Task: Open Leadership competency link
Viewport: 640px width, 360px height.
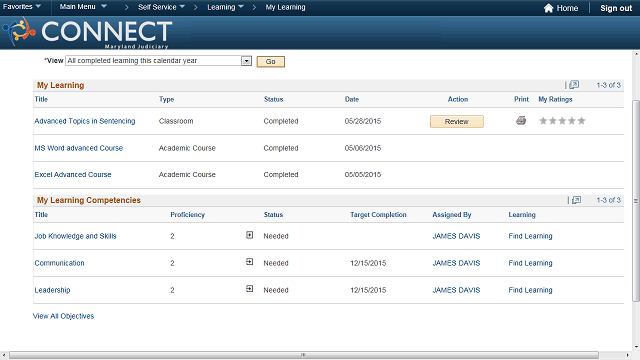Action: [52, 290]
